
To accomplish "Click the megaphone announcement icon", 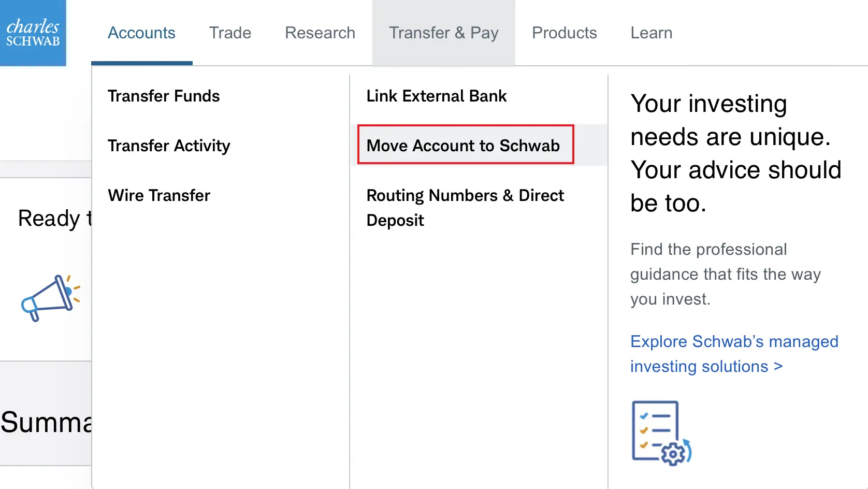I will (x=51, y=298).
